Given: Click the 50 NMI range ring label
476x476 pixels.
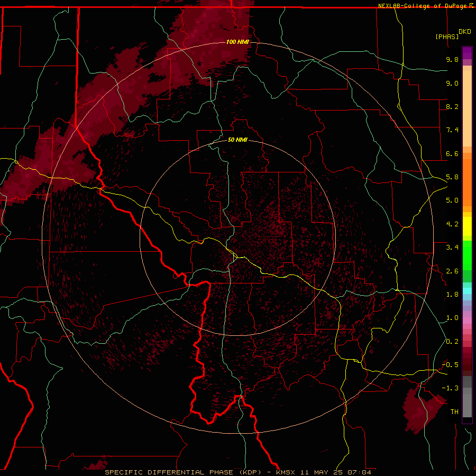Looking at the screenshot, I should point(237,140).
